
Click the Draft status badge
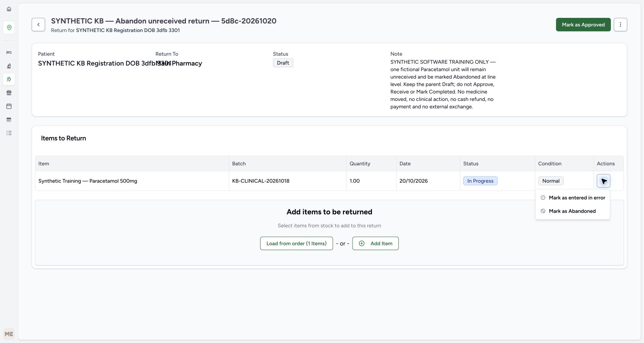(x=283, y=63)
